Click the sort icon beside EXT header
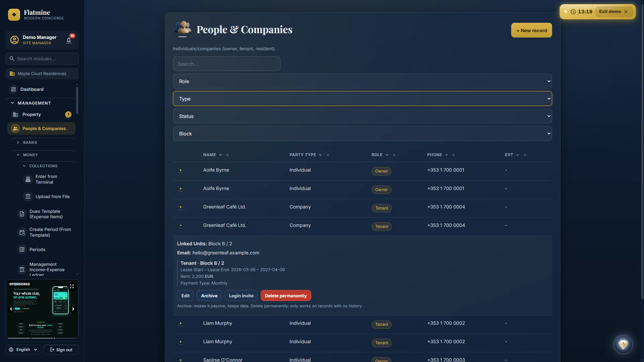 coord(525,155)
